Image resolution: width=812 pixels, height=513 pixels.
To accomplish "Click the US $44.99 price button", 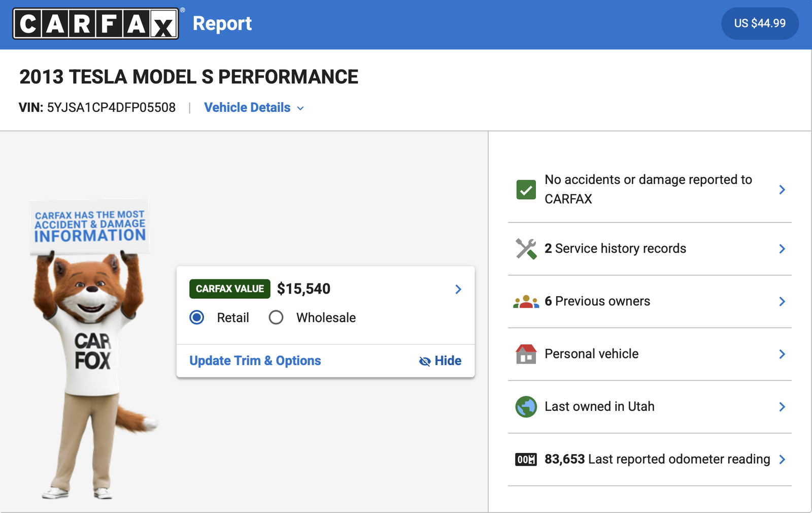I will [760, 23].
